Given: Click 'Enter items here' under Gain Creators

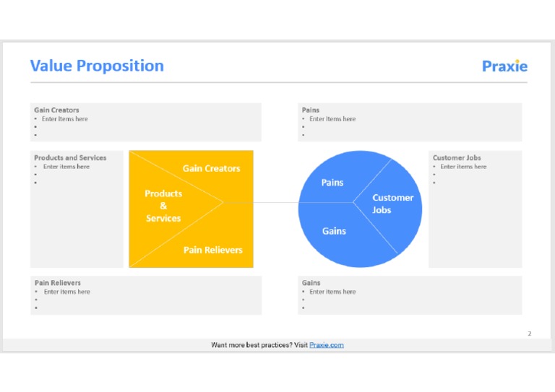Looking at the screenshot, I should tap(64, 119).
